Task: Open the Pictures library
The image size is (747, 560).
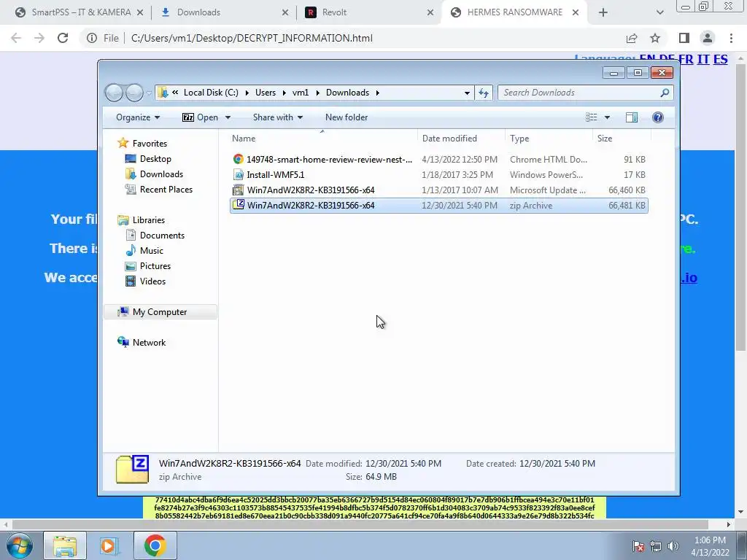Action: (155, 265)
